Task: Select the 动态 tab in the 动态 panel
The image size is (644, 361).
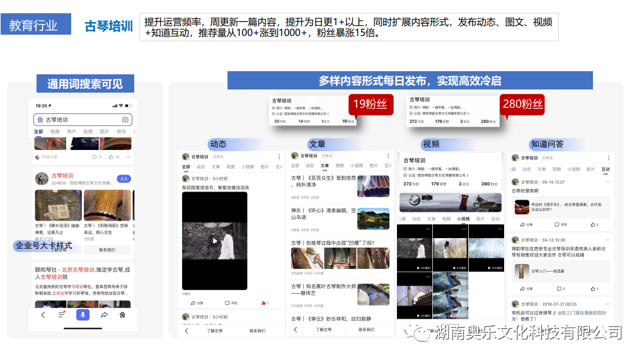Action: (x=200, y=167)
